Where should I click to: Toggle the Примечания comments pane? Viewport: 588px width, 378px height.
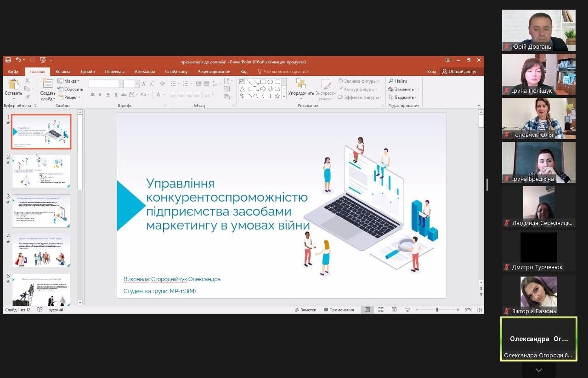[x=339, y=310]
